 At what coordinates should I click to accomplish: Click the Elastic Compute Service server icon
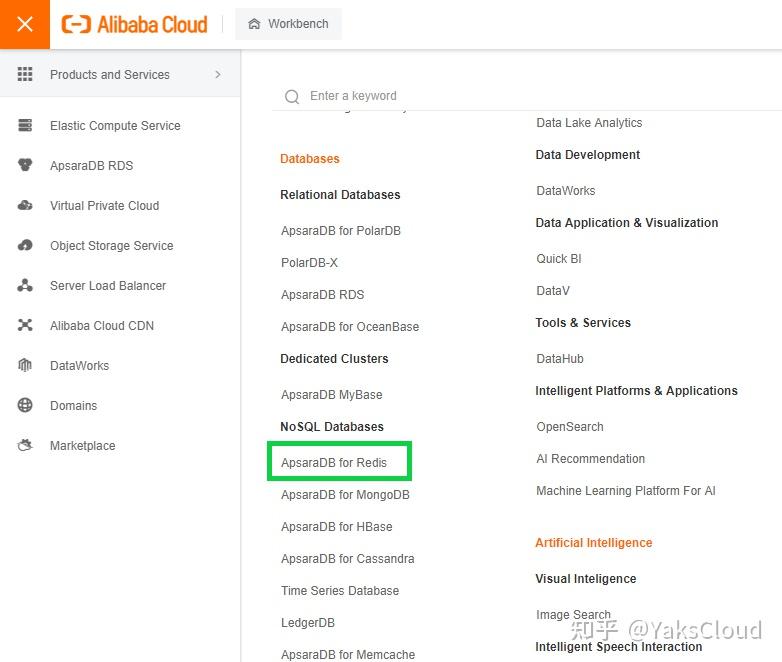[26, 126]
